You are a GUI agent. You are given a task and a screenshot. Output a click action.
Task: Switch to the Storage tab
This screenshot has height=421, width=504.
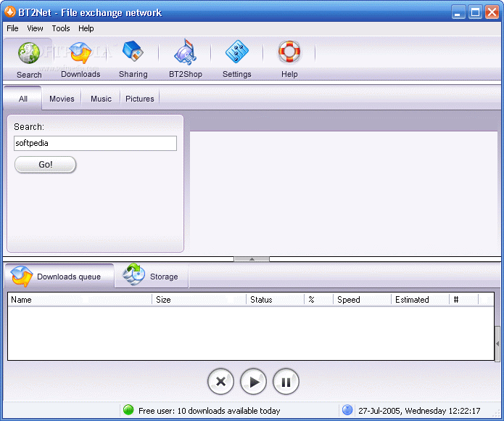tap(152, 276)
